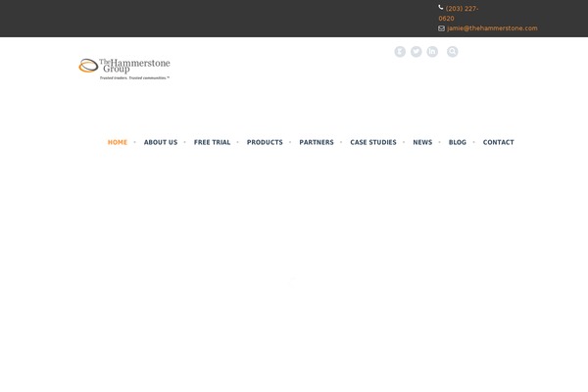This screenshot has height=392, width=588.
Task: Go to the Home menu item
Action: click(x=118, y=142)
